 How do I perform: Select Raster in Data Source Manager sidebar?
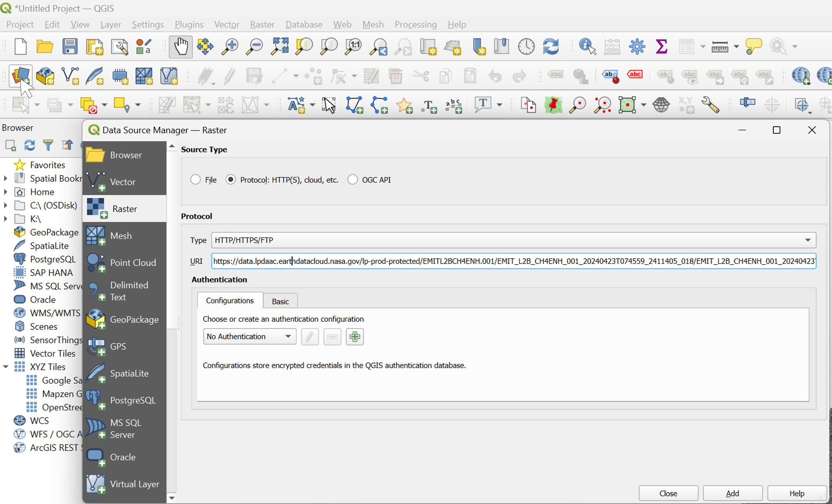coord(124,209)
